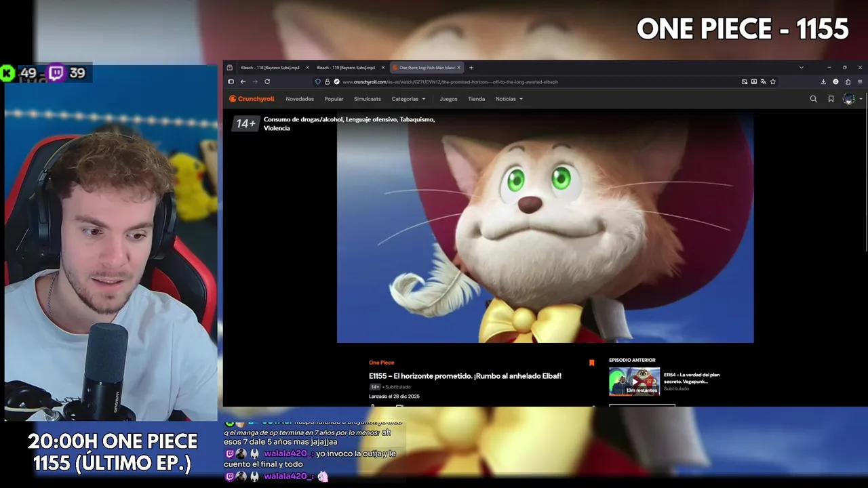
Task: Click the picture-in-picture icon in address bar
Action: pos(744,82)
